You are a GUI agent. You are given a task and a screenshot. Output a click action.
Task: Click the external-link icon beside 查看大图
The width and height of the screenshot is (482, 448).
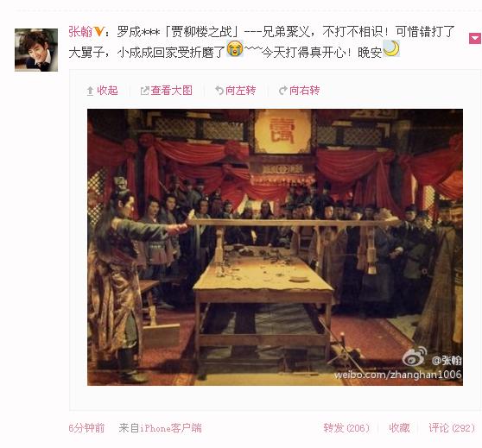coord(144,91)
